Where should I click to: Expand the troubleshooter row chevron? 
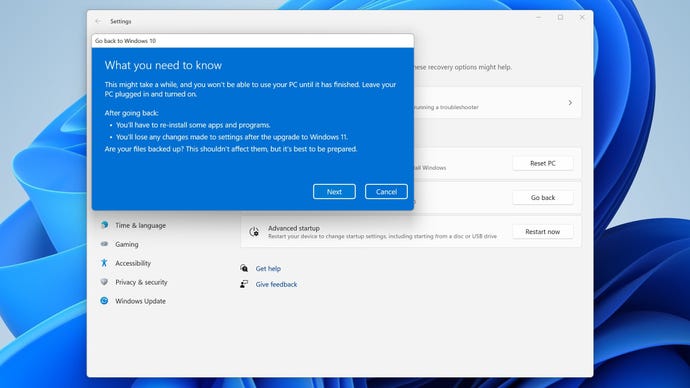[x=570, y=102]
